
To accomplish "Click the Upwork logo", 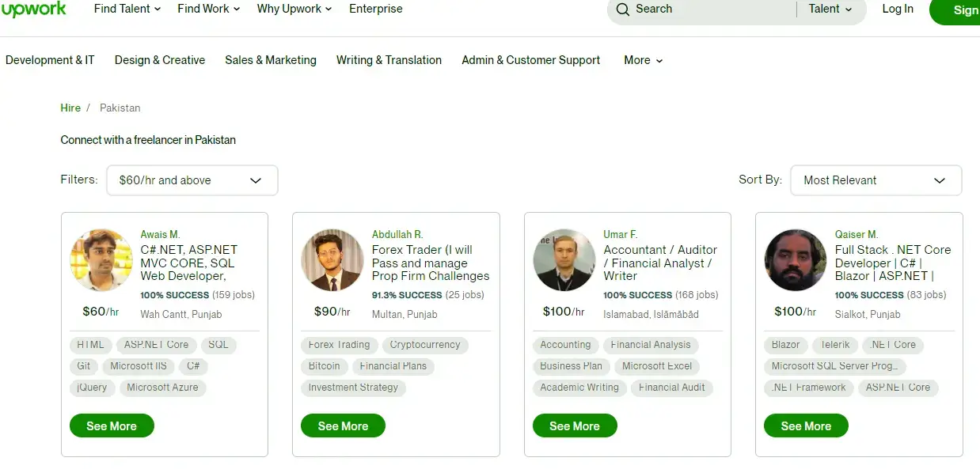I will pyautogui.click(x=33, y=9).
